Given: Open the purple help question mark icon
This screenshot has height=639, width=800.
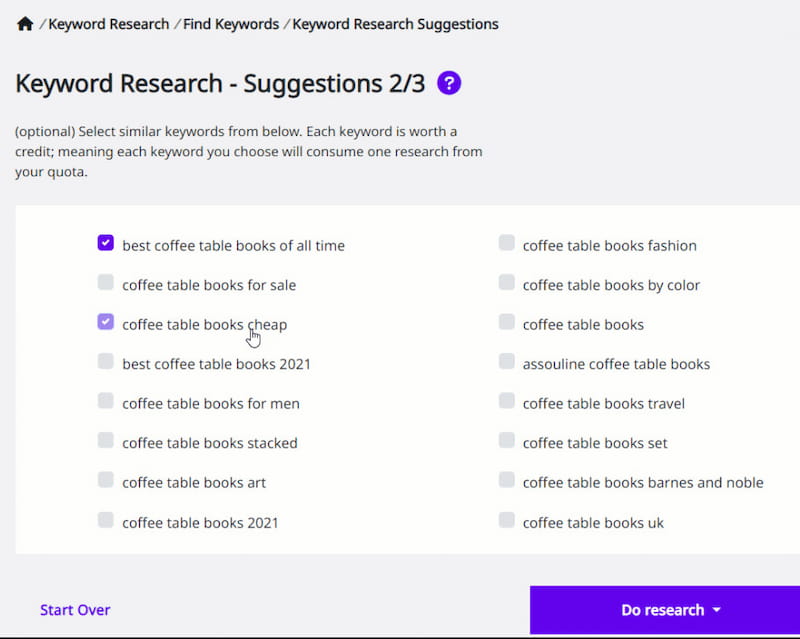Looking at the screenshot, I should (x=449, y=83).
